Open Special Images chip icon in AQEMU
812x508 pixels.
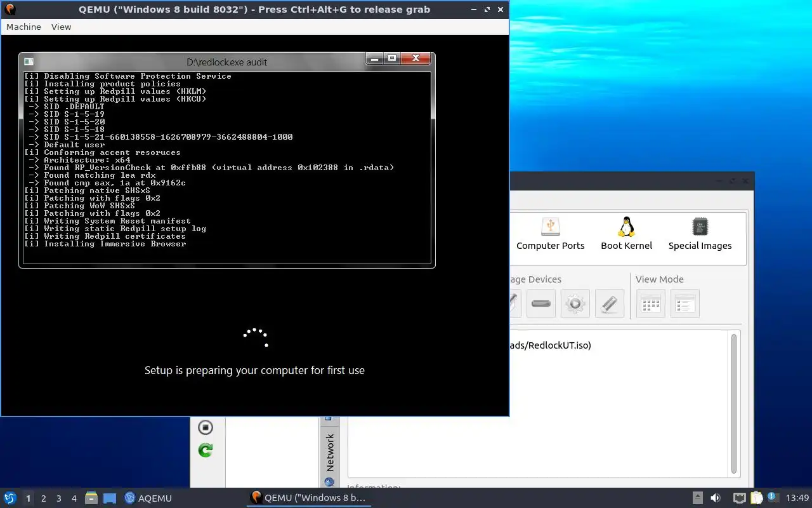pyautogui.click(x=700, y=234)
